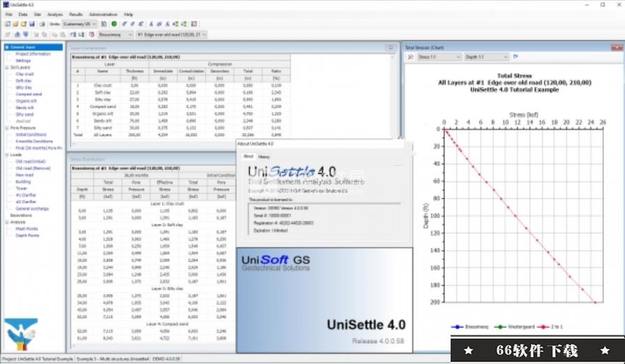Viewport: 625px width, 364px height.
Task: Open the Units Customary US dropdown
Action: tap(80, 24)
